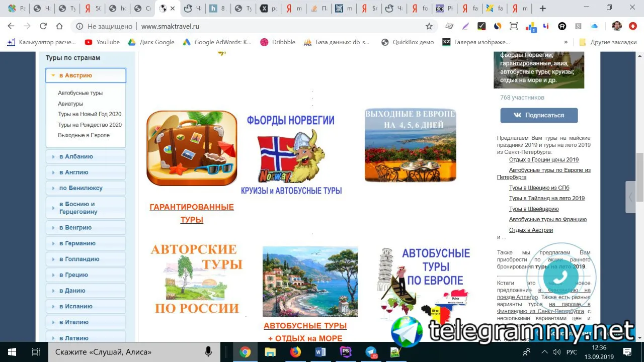This screenshot has height=362, width=644.
Task: Open the Windows Start menu
Action: [x=12, y=352]
